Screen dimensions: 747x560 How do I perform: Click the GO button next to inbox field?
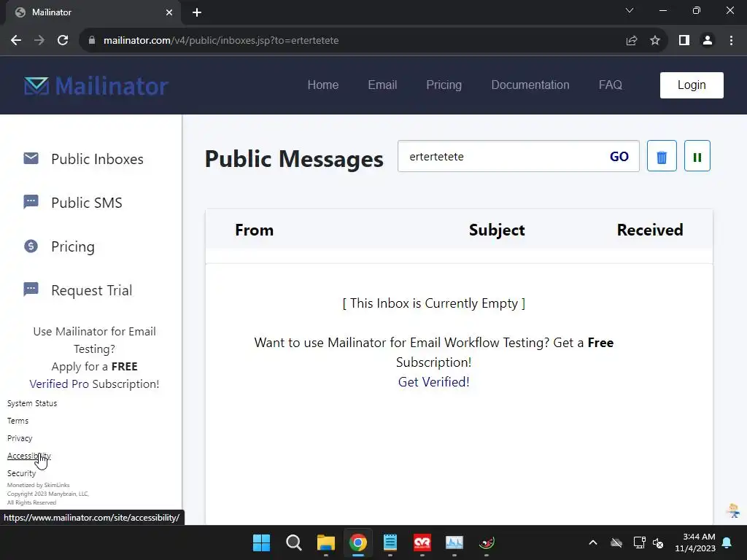[x=619, y=157]
